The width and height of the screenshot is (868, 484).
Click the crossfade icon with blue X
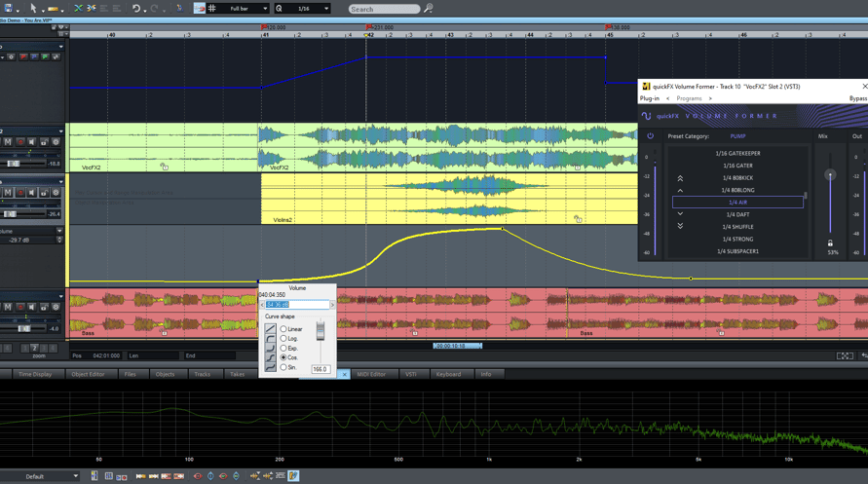click(x=79, y=9)
